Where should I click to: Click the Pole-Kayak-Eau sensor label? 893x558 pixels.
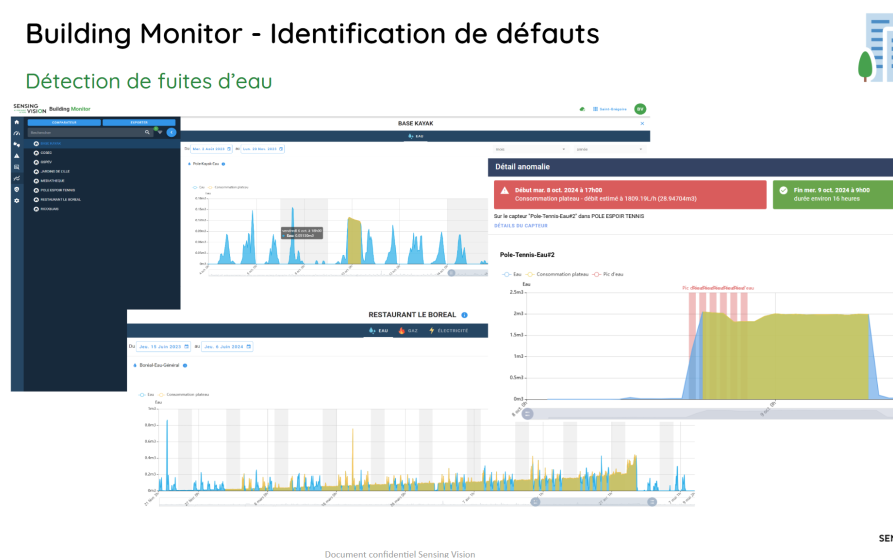click(206, 164)
